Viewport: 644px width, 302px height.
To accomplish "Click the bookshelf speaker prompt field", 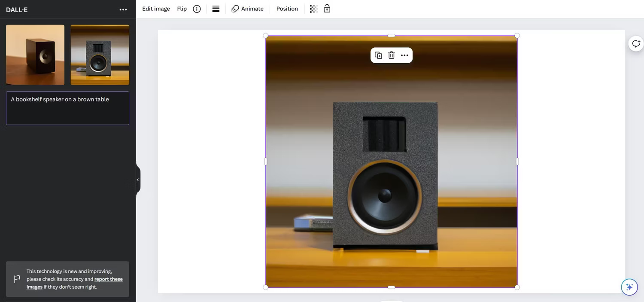I will coord(67,108).
